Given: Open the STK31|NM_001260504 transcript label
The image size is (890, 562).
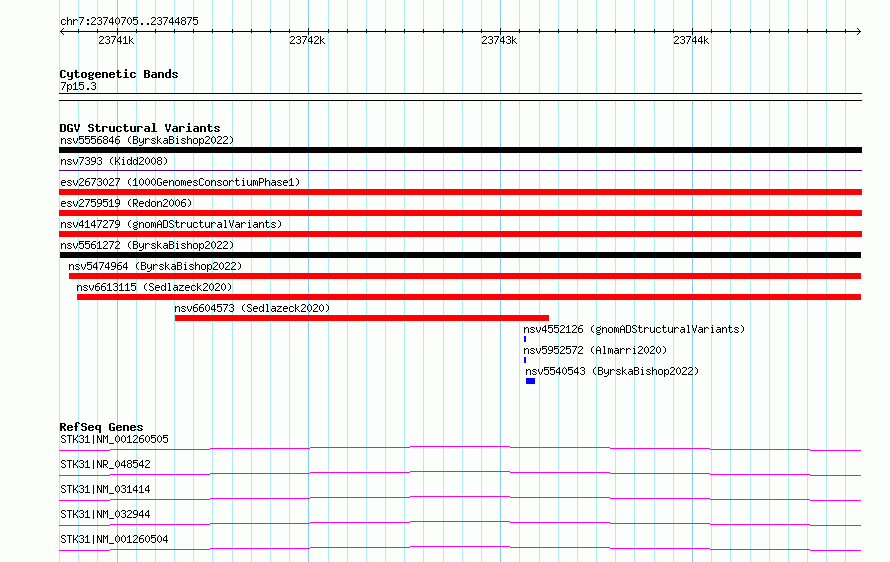Looking at the screenshot, I should [x=114, y=539].
